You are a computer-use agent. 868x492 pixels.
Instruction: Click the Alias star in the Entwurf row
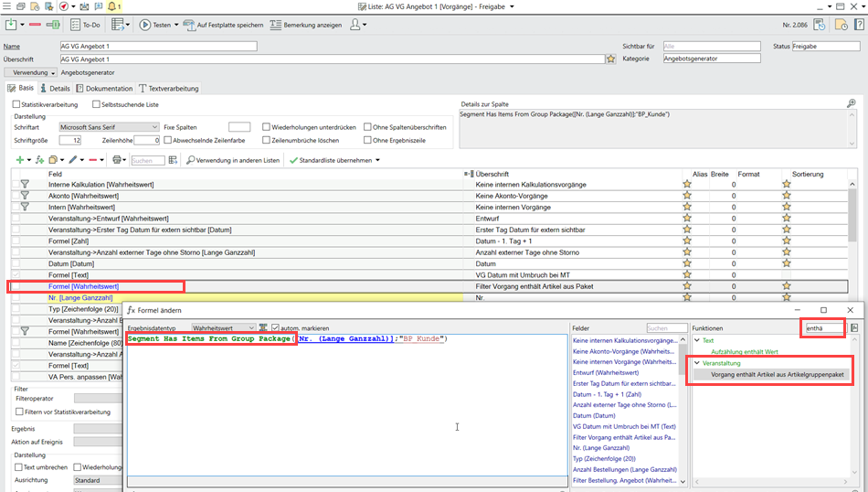[x=687, y=219]
